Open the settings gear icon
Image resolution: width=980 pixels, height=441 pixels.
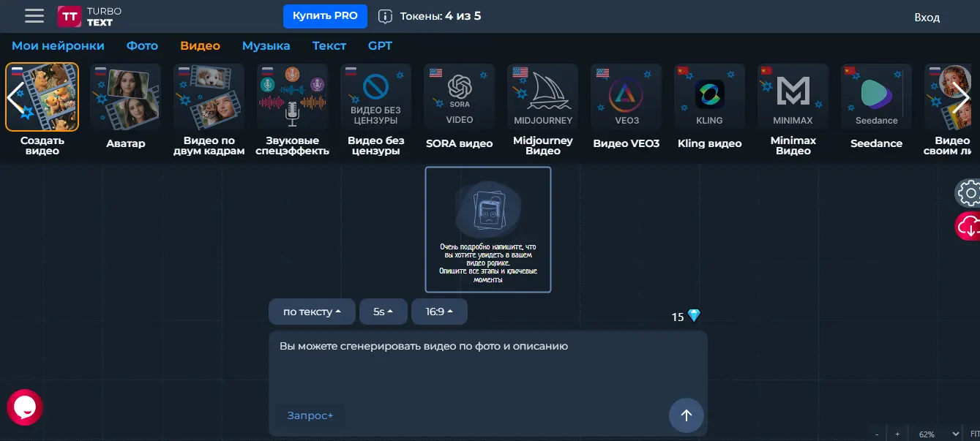pos(969,193)
